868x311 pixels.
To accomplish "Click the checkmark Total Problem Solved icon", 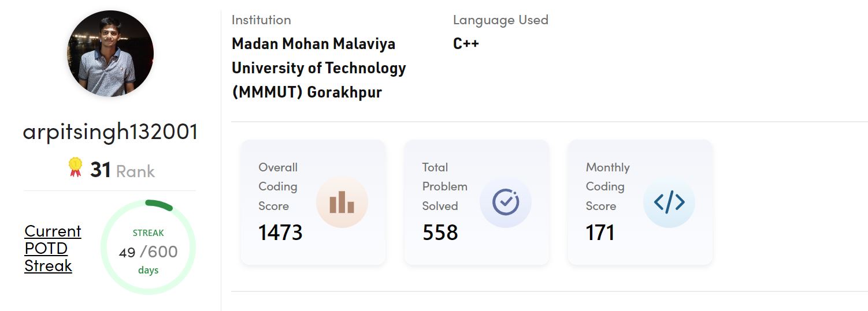I will (x=505, y=202).
